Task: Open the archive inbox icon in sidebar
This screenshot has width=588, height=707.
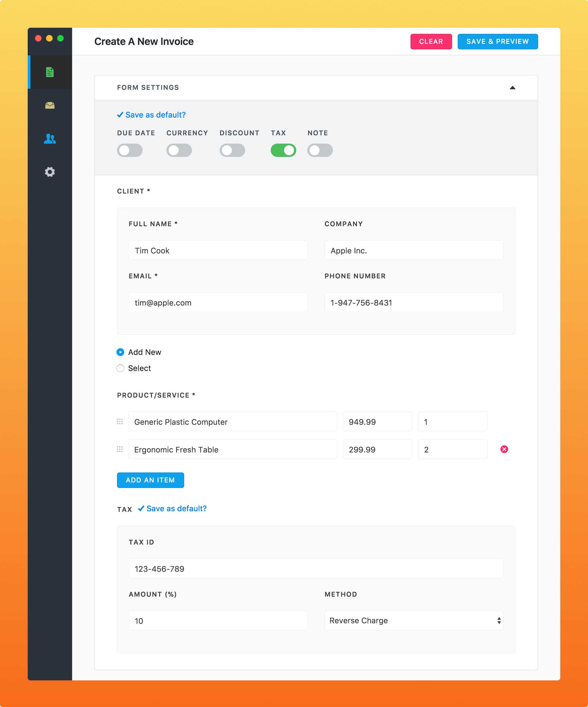Action: coord(50,105)
